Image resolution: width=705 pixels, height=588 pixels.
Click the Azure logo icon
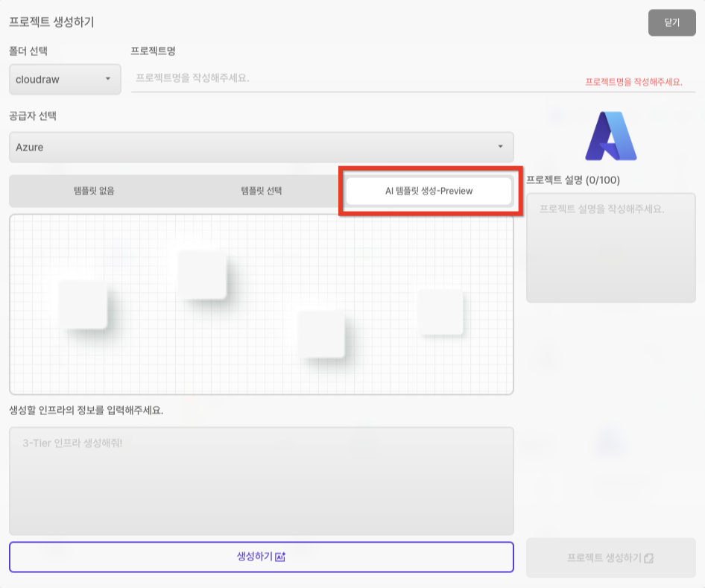610,136
